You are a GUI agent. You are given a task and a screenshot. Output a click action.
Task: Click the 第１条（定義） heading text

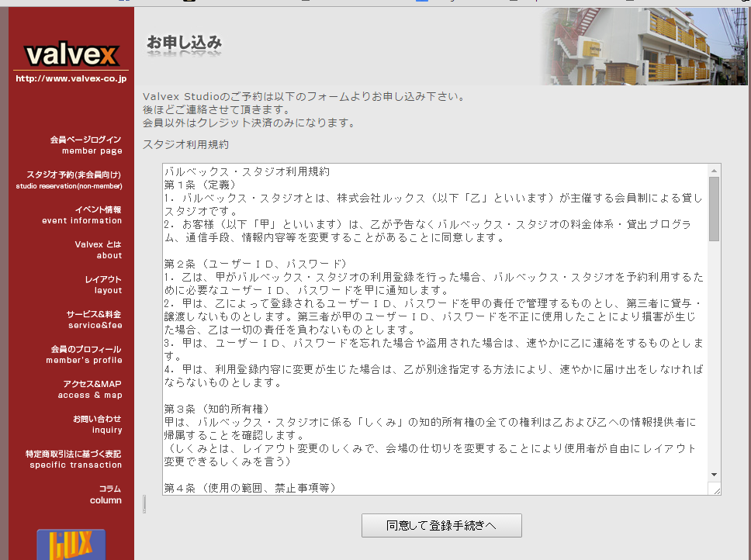200,185
